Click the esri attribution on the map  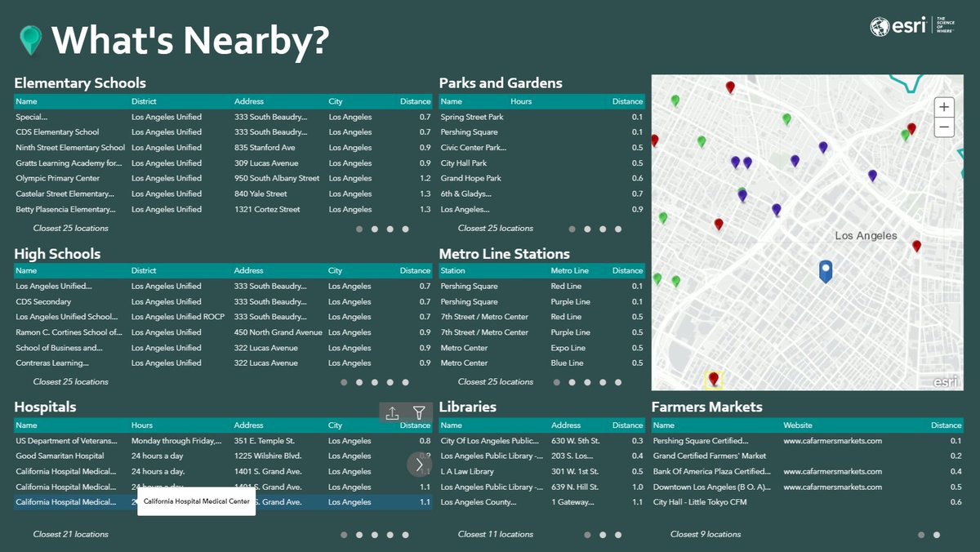click(x=946, y=381)
